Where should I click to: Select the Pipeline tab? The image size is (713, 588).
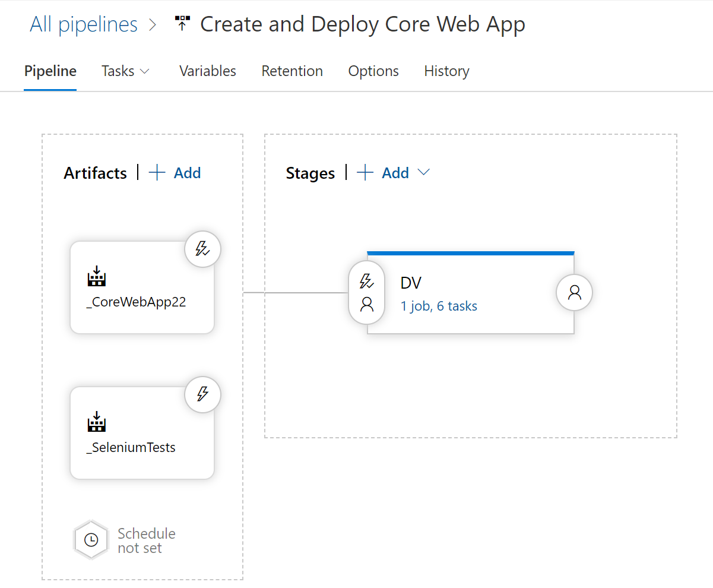[50, 71]
